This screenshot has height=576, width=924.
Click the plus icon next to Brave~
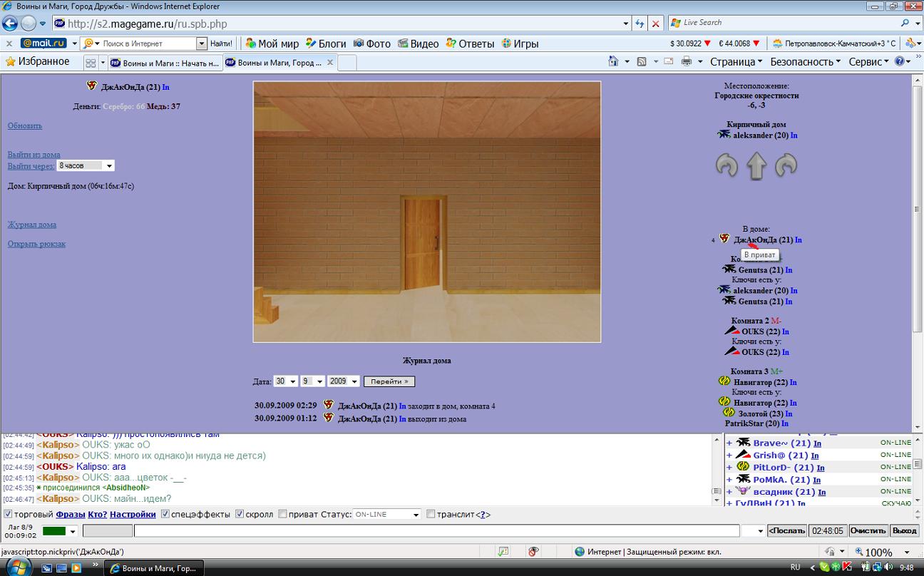tap(729, 443)
